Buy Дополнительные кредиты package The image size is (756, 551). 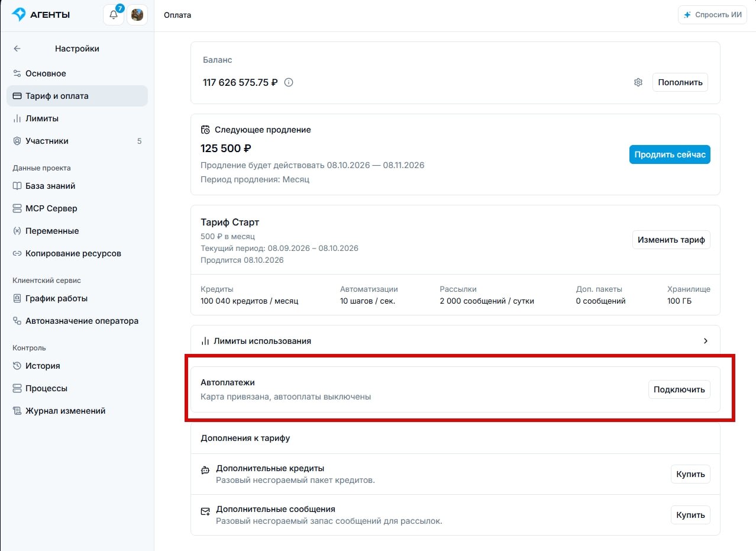[690, 474]
